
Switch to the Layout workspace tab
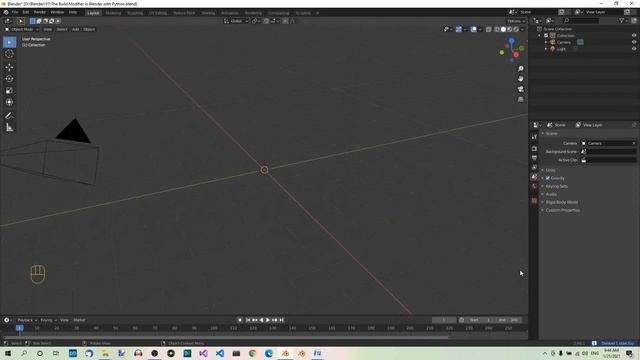[x=93, y=13]
